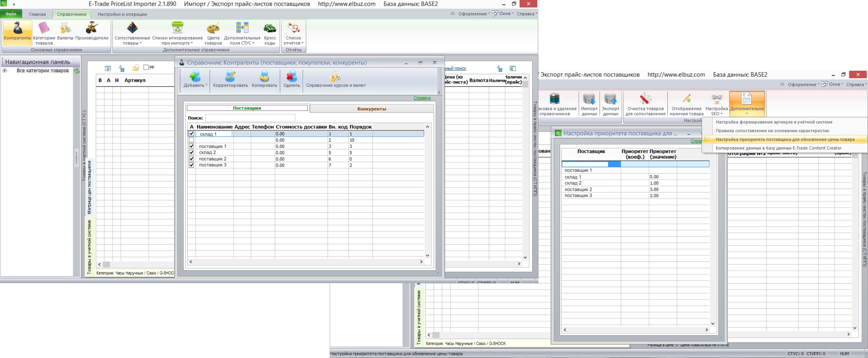The height and width of the screenshot is (358, 868).
Task: Choose Копирование данных в E-Trade Content Creator
Action: pos(779,148)
